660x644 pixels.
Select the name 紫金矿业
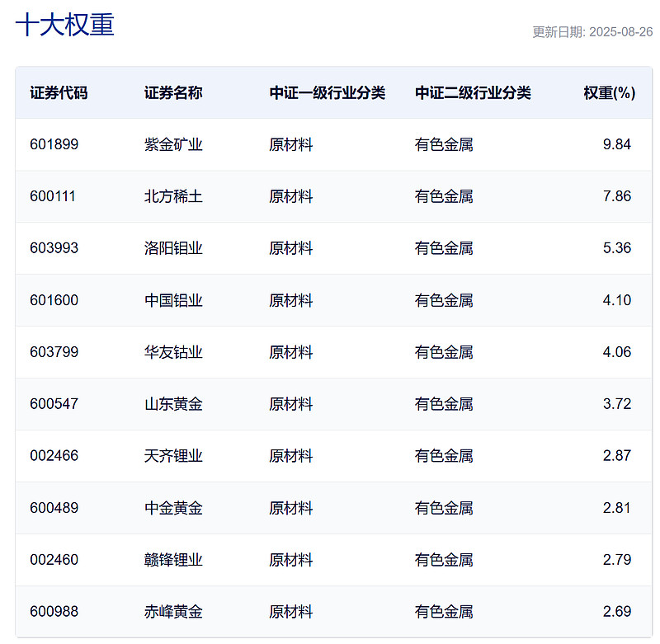173,144
